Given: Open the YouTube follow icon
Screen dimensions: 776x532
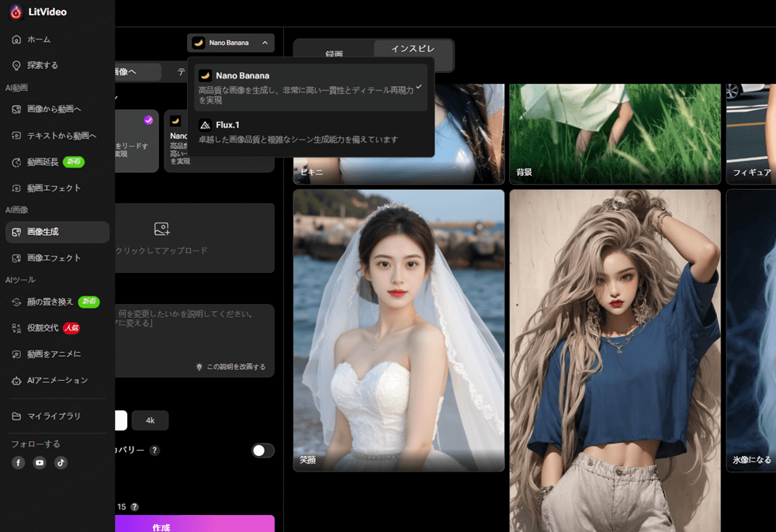Looking at the screenshot, I should (40, 463).
